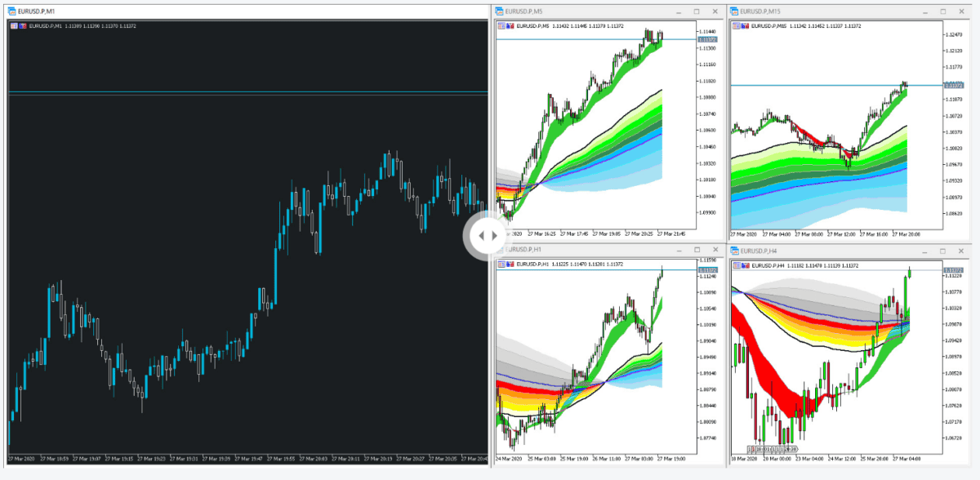Close the EURUSD.P,H4 chart window
The image size is (980, 480).
click(962, 251)
